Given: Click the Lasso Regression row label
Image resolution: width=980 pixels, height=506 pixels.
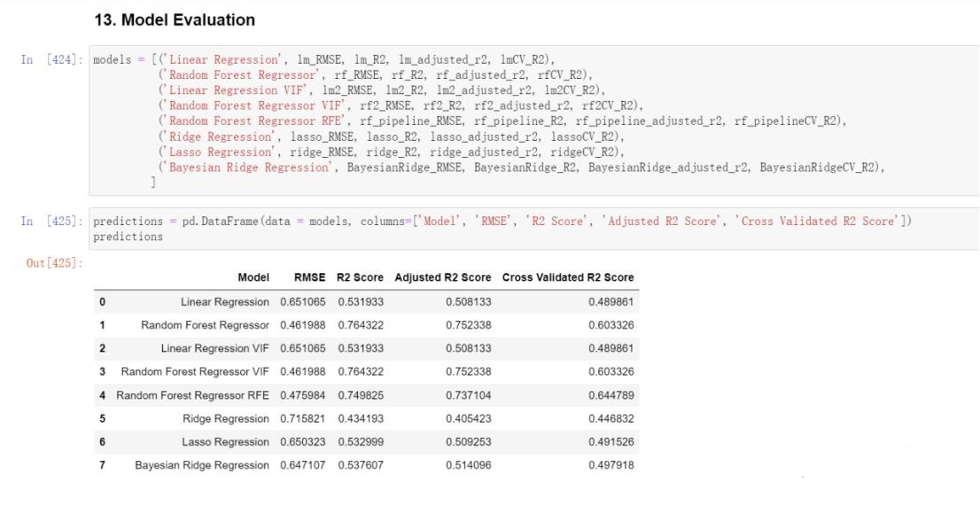Looking at the screenshot, I should point(226,442).
